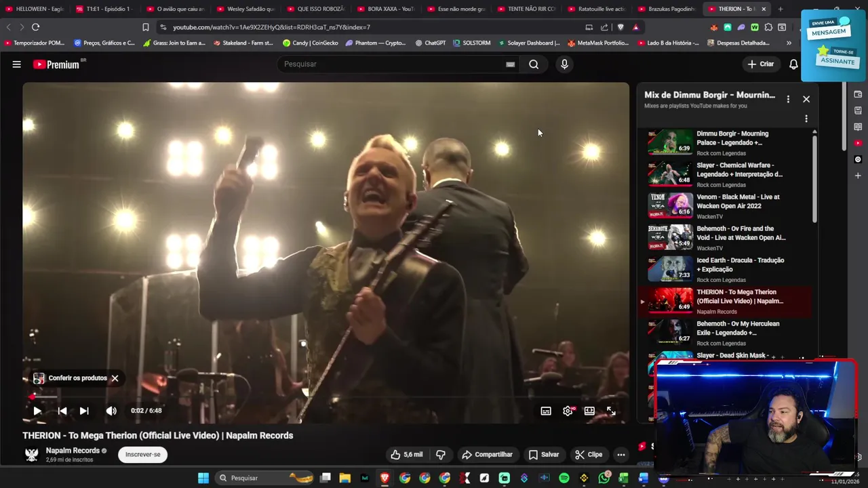Image resolution: width=868 pixels, height=488 pixels.
Task: Play 'Iced Earth - Dracula' from the playlist
Action: point(726,269)
